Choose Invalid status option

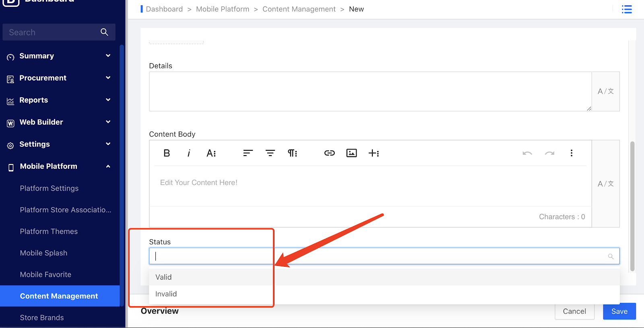point(166,294)
